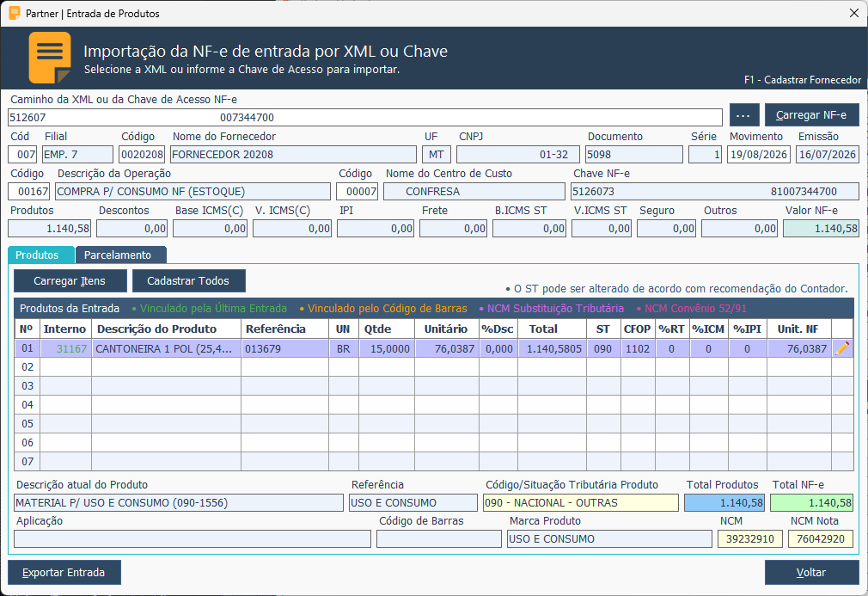Click the CFOP column header
The image size is (868, 596).
point(637,329)
